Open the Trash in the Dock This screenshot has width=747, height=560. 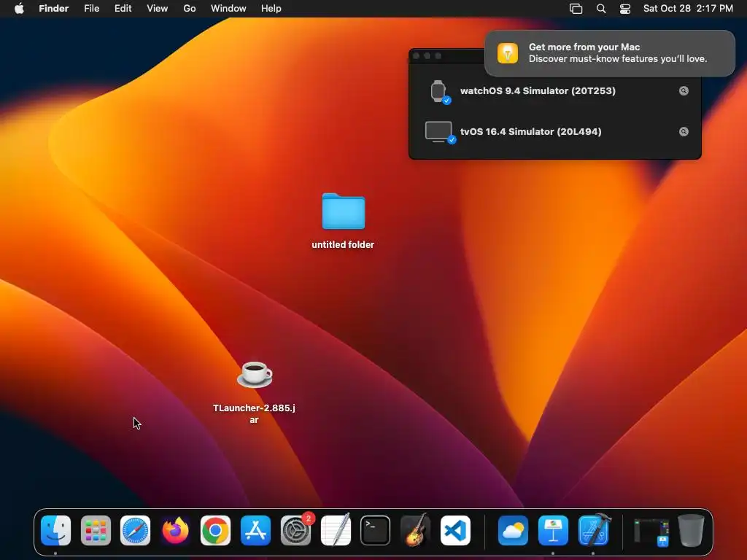[691, 531]
